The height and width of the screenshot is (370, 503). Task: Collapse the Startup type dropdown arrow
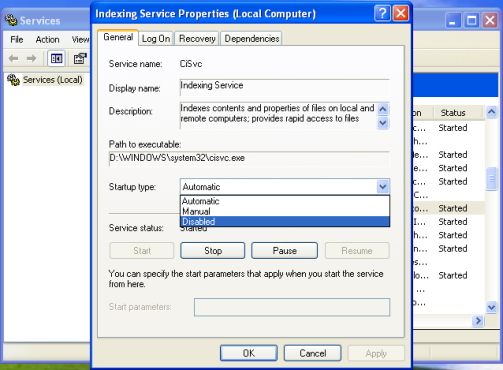click(x=383, y=187)
